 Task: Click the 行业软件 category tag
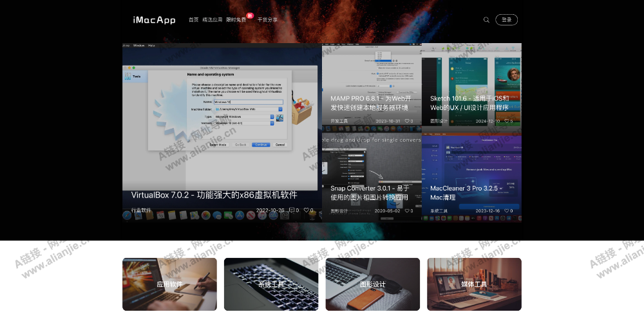click(x=141, y=210)
